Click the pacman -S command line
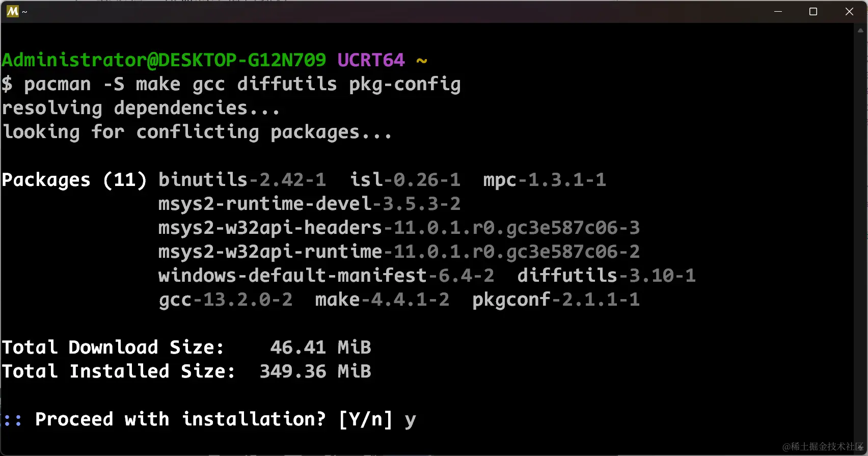 (231, 84)
